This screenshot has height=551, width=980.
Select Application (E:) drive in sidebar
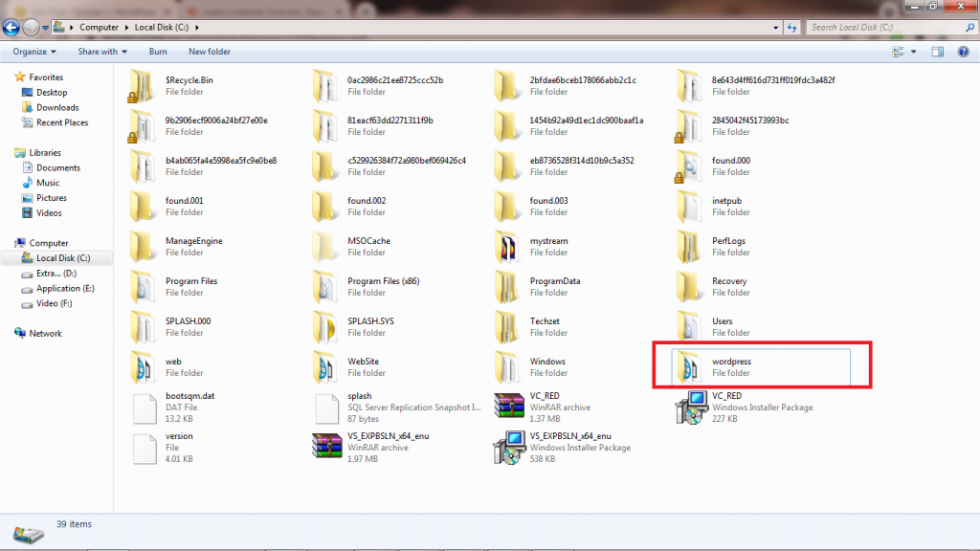(65, 288)
